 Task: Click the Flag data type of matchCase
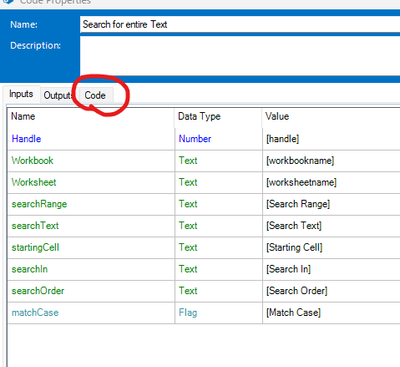coord(188,313)
